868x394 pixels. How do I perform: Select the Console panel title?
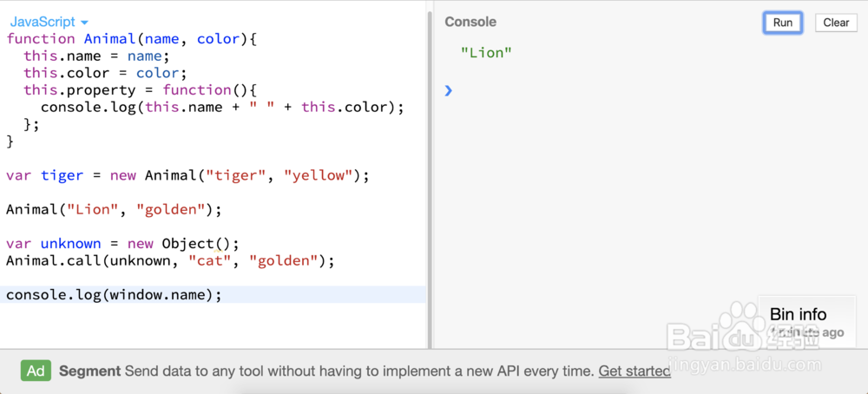coord(470,22)
